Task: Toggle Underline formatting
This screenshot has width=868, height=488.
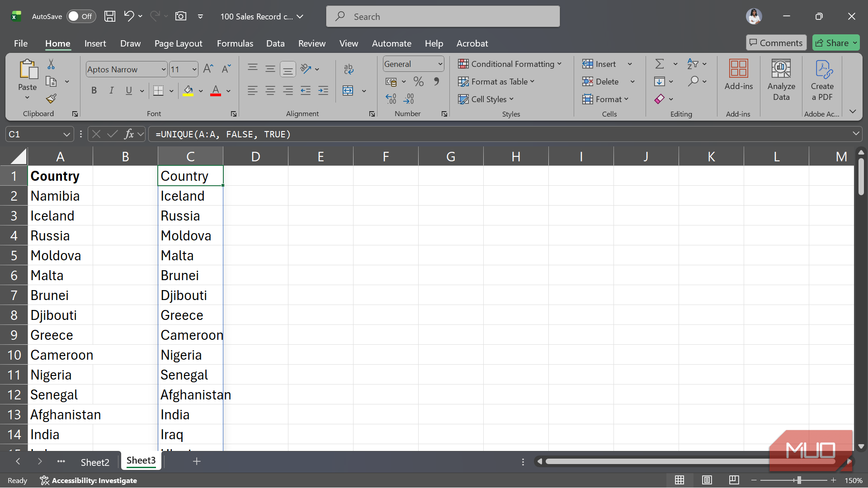Action: (129, 91)
